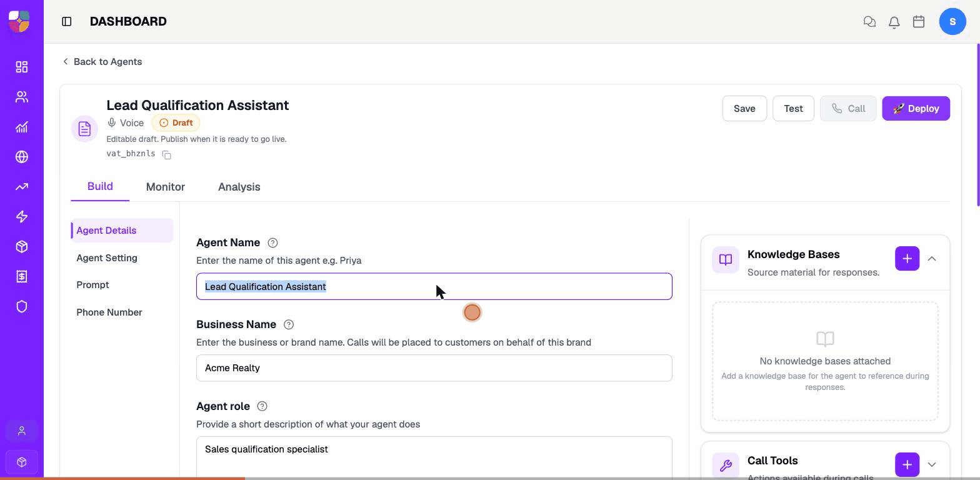Open the chat messages icon in header
The height and width of the screenshot is (480, 980).
pyautogui.click(x=869, y=21)
